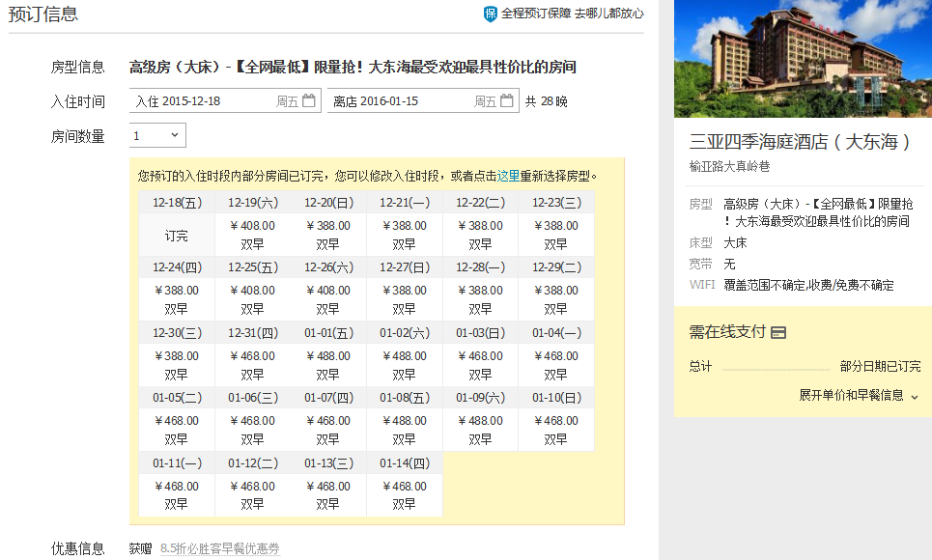Expand unit price and breakfast info
Screen dimensions: 932x560
pyautogui.click(x=859, y=395)
